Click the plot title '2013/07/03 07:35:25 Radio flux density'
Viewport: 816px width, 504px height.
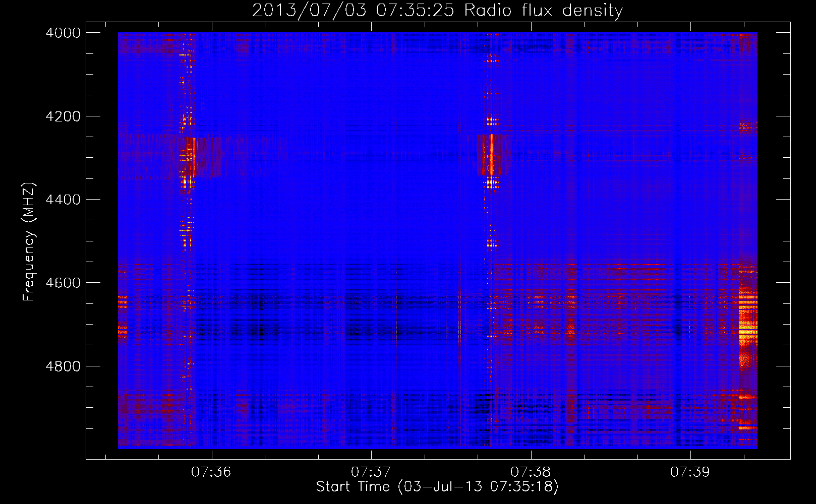coord(437,10)
